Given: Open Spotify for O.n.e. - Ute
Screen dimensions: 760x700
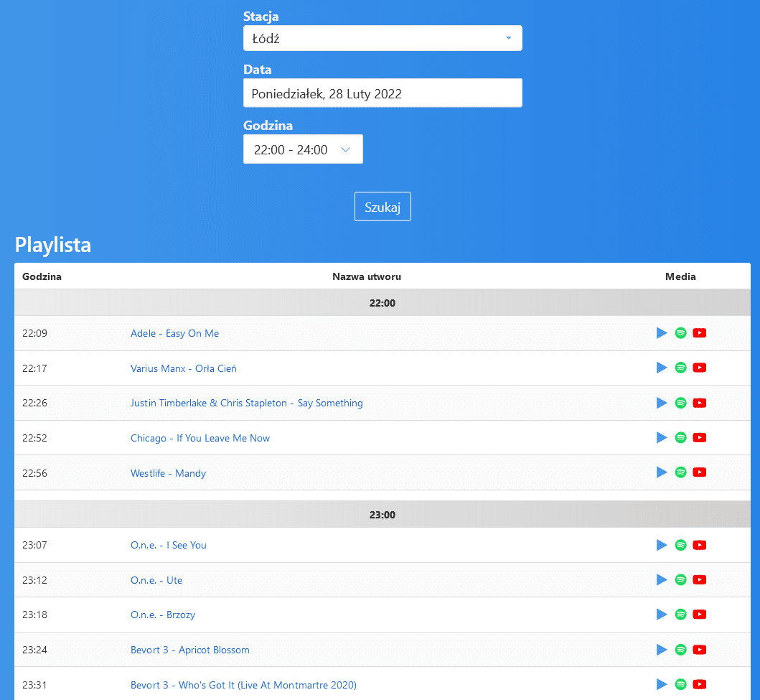Looking at the screenshot, I should pyautogui.click(x=680, y=580).
